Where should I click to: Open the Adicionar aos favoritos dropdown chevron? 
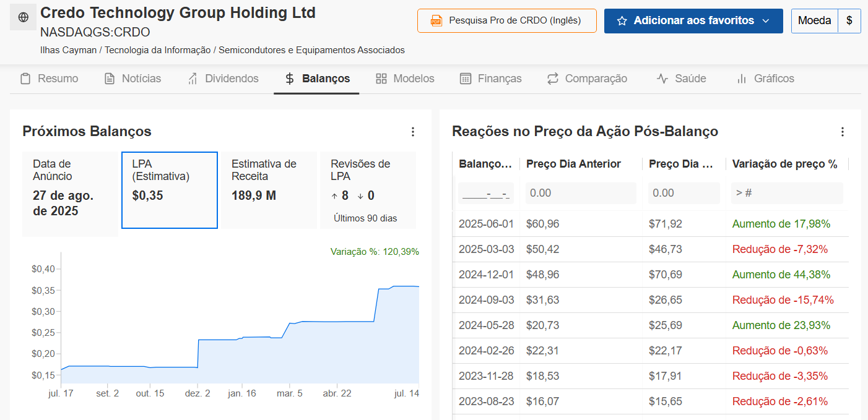[766, 21]
